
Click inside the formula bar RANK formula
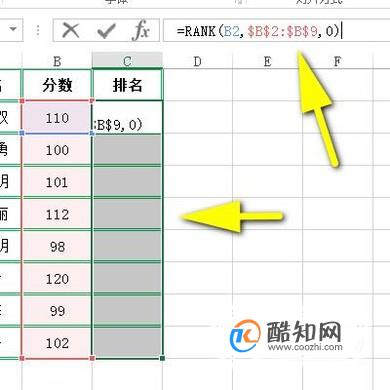pos(258,31)
